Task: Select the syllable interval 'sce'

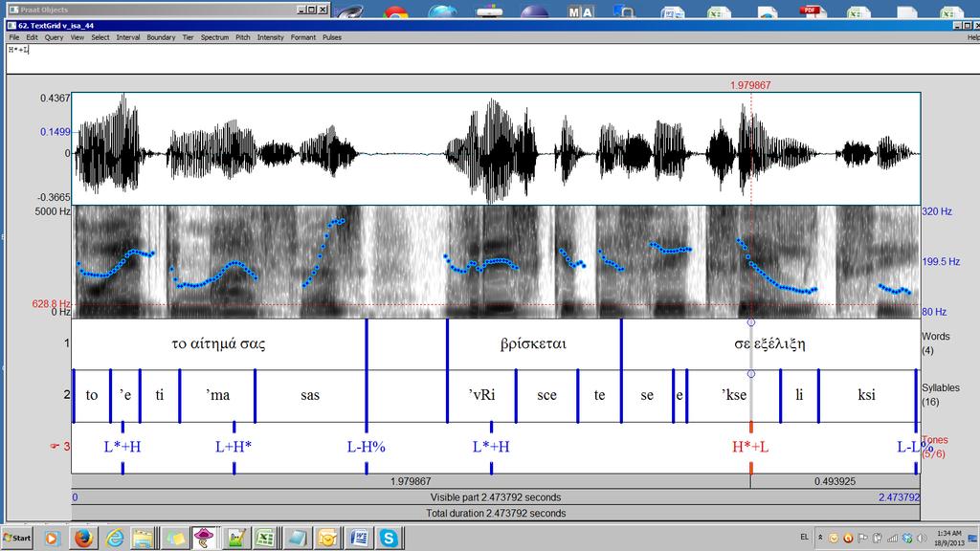Action: [x=546, y=395]
